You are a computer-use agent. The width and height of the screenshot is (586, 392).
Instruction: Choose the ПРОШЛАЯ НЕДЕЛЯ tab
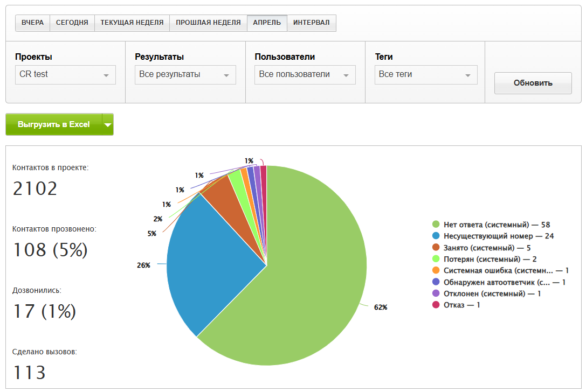coord(208,23)
